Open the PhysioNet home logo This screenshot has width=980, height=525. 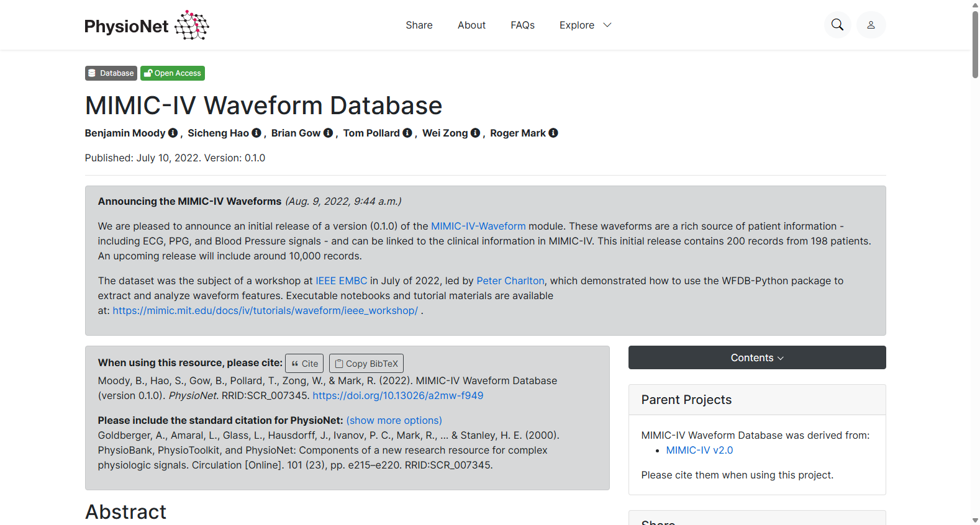coord(147,25)
